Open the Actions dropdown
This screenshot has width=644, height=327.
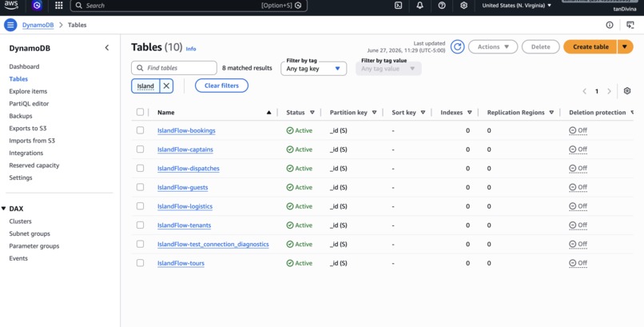coord(493,47)
